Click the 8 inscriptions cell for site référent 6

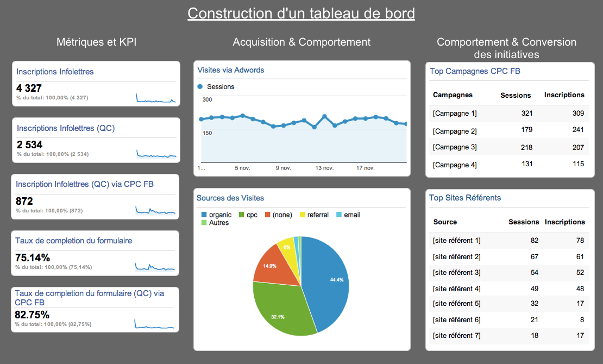pos(582,320)
